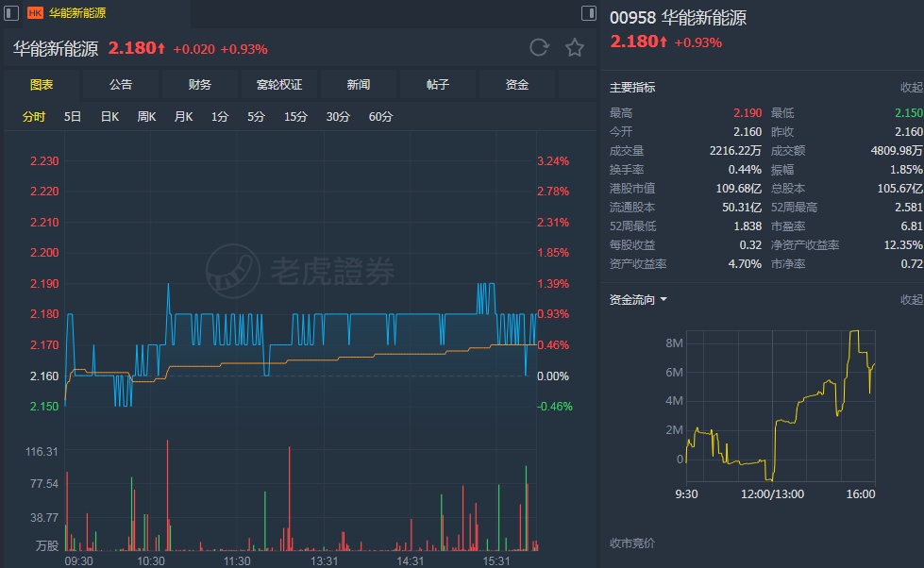Select the 15分 chart interval
Screen dimensions: 924x568
click(295, 117)
